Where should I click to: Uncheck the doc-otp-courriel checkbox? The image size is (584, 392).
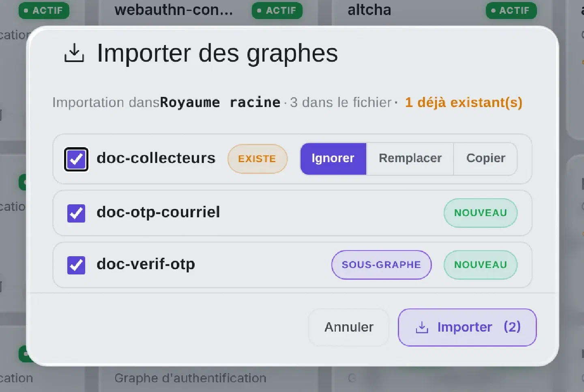[x=76, y=213]
